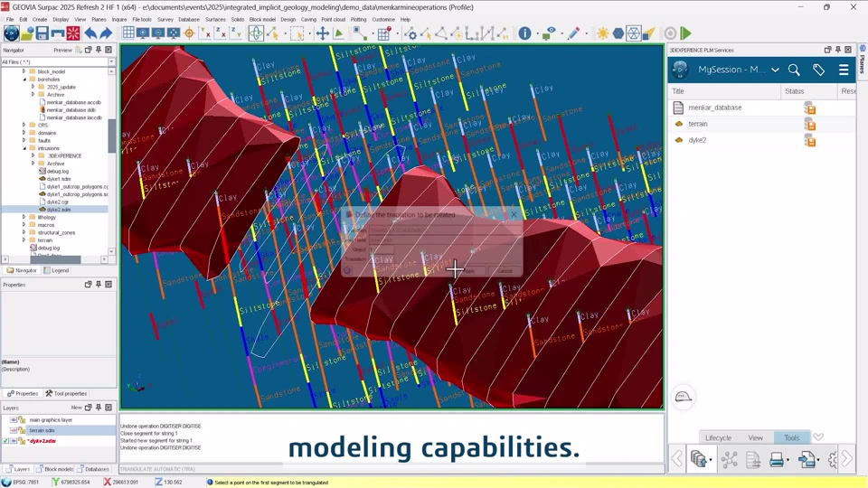The image size is (868, 488).
Task: Click the grey record macro icon
Action: 670,33
